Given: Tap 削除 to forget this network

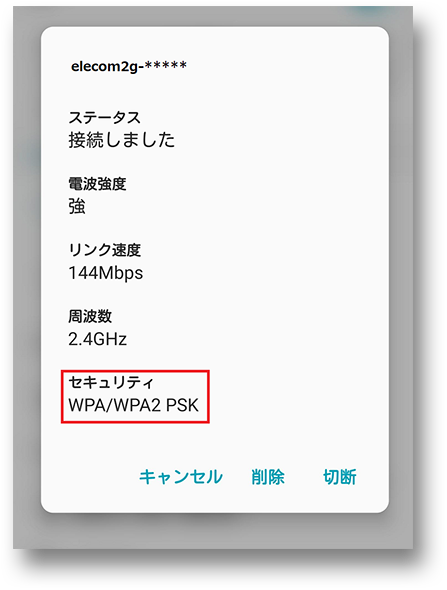Looking at the screenshot, I should pyautogui.click(x=268, y=476).
